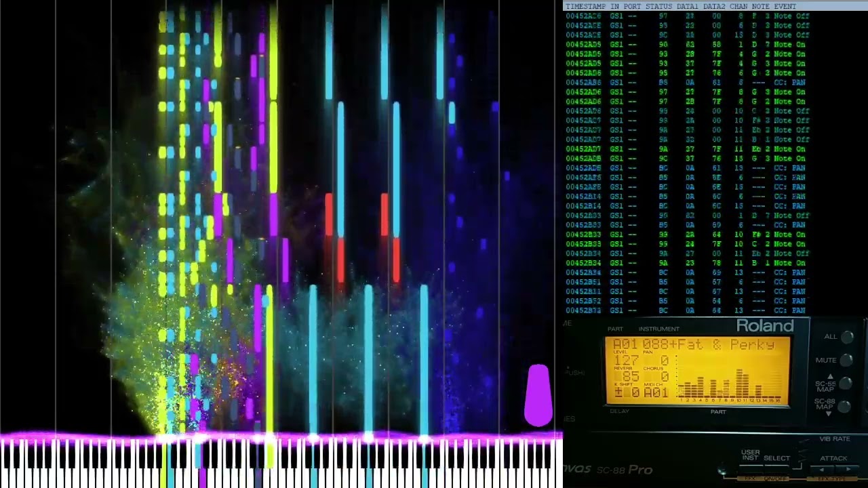Select the 'D 7 Note On' log row
Image resolution: width=868 pixels, height=488 pixels.
click(x=686, y=45)
